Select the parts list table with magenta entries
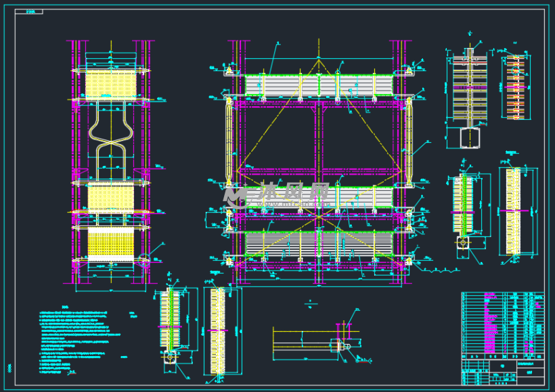 point(503,326)
